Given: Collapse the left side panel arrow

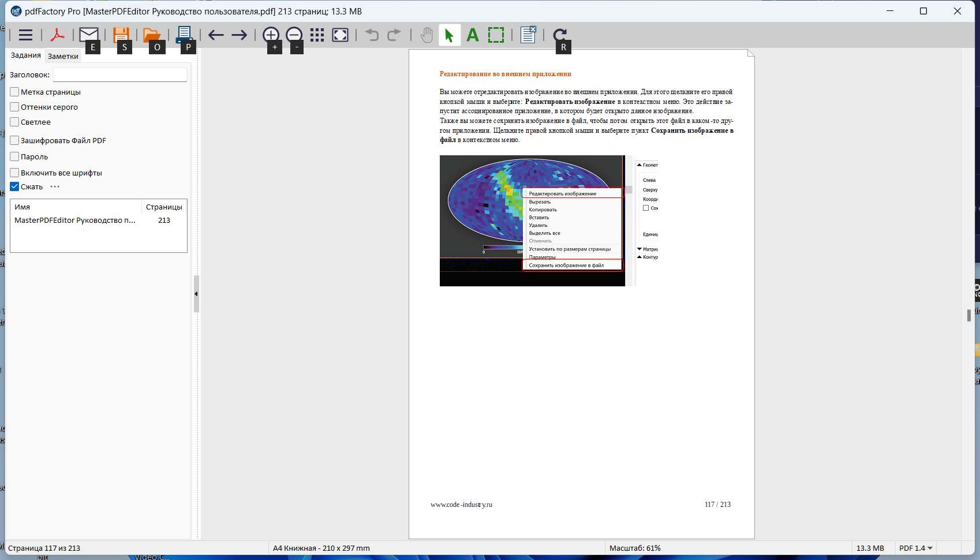Looking at the screenshot, I should tap(196, 294).
